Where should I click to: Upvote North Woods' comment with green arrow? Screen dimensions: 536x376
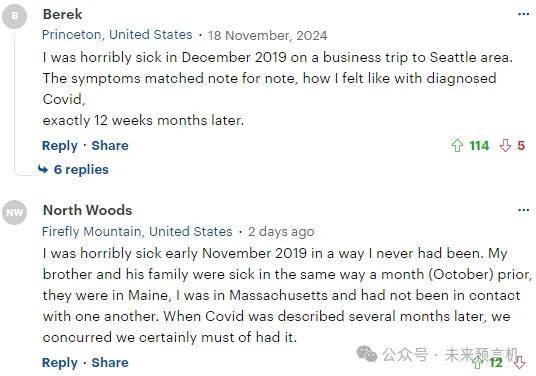(478, 362)
